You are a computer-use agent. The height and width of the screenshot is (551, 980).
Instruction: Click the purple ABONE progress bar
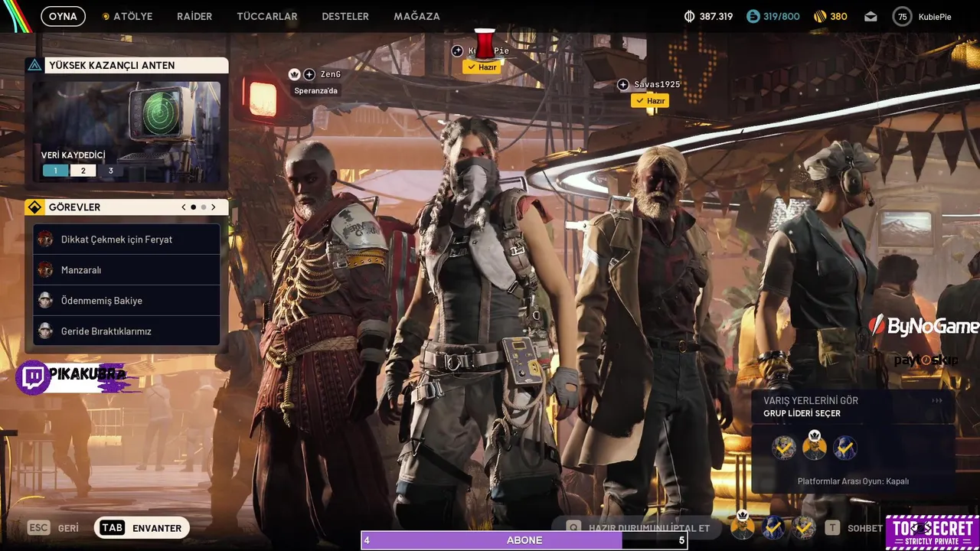524,540
